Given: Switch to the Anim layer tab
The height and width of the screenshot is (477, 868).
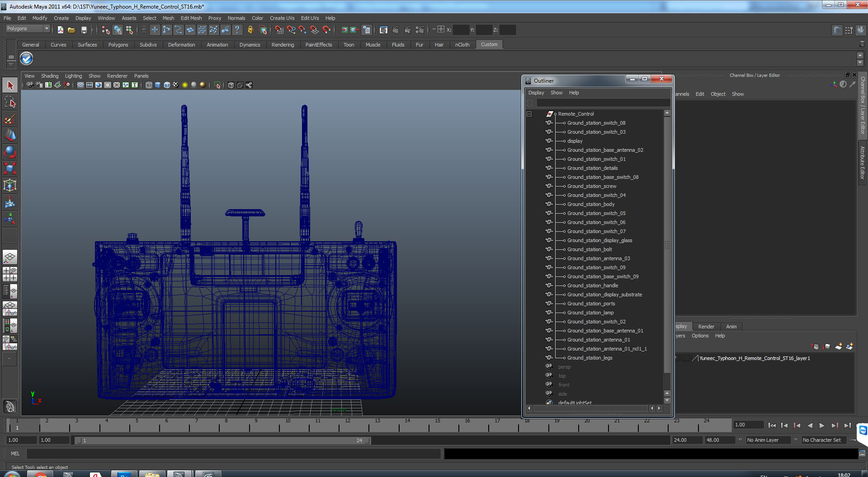Looking at the screenshot, I should click(x=731, y=327).
